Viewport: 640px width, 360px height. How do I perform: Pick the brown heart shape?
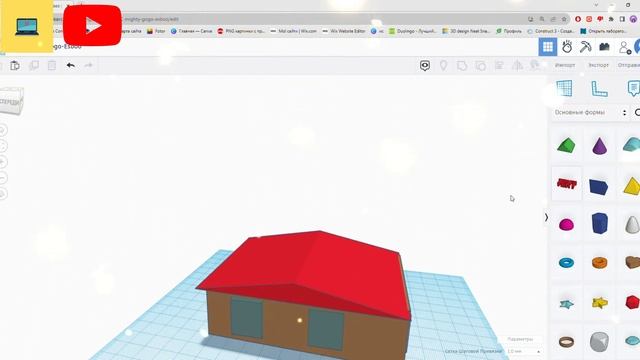click(x=632, y=262)
